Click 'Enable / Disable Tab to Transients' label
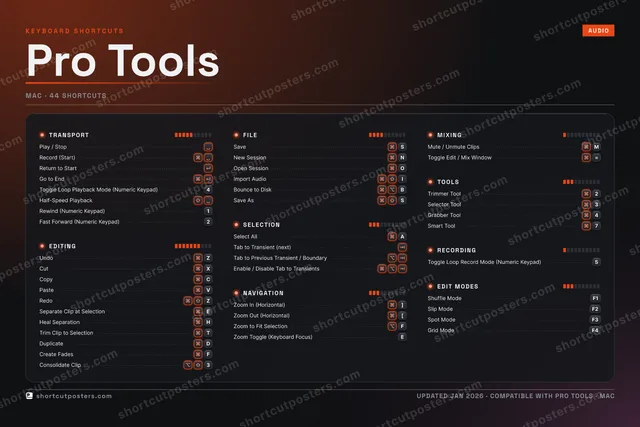640x427 pixels. coord(276,269)
